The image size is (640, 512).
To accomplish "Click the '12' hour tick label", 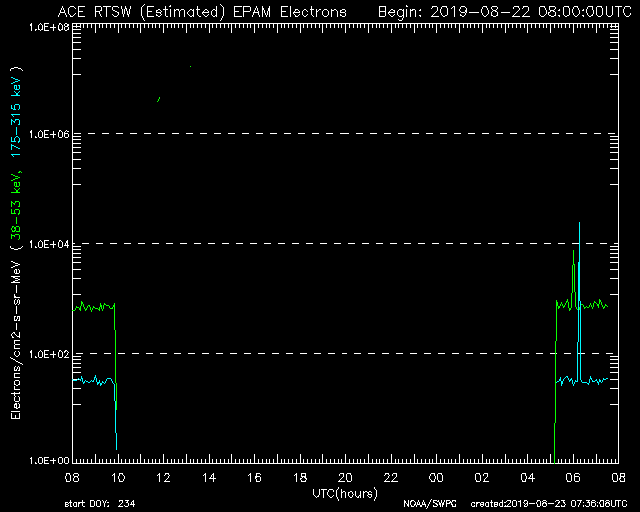I will [x=163, y=478].
